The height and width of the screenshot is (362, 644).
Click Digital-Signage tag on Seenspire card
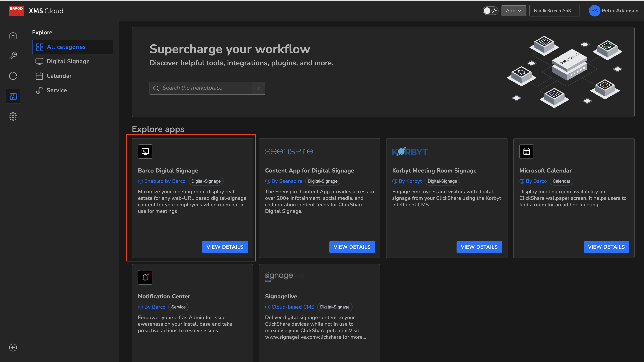coord(323,181)
